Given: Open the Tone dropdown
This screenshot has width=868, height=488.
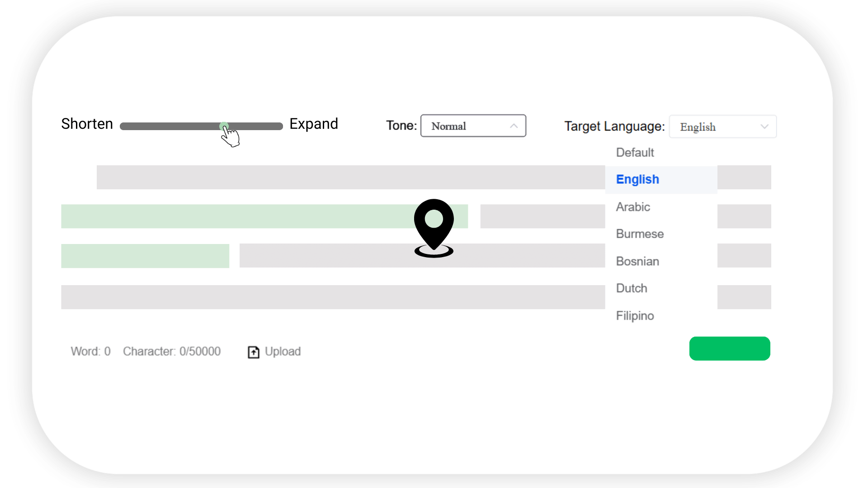Looking at the screenshot, I should coord(473,126).
